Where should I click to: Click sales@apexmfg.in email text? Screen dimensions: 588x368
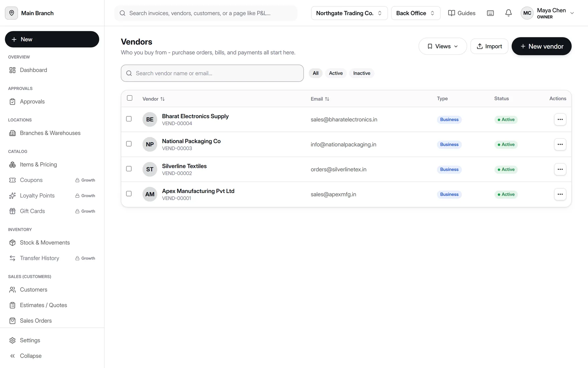pos(333,194)
